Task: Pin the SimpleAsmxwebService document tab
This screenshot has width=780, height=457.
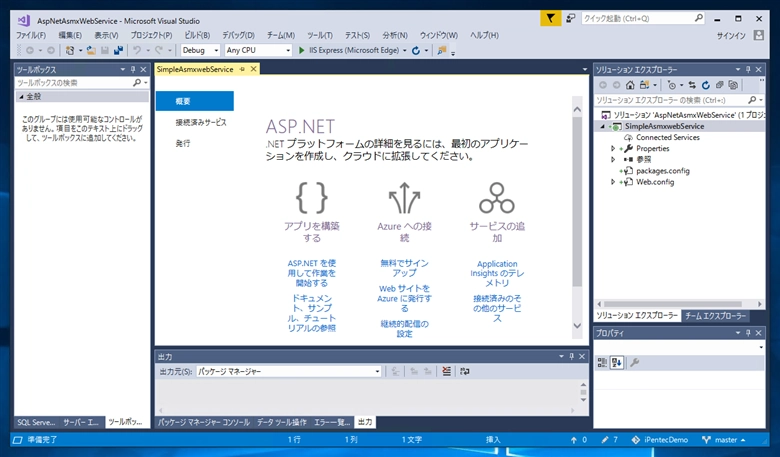Action: click(x=242, y=69)
